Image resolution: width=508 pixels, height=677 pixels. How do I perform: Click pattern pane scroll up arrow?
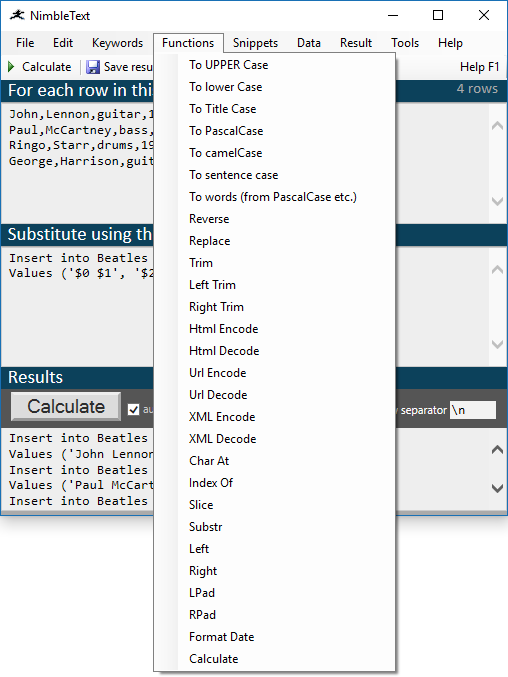497,270
